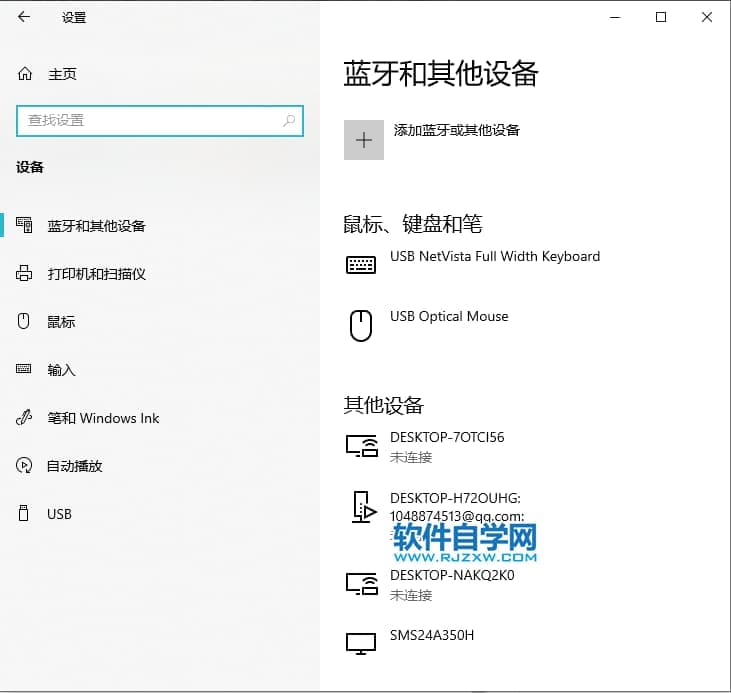Image resolution: width=731 pixels, height=693 pixels.
Task: Click the search magnifier icon in settings search box
Action: pos(289,121)
